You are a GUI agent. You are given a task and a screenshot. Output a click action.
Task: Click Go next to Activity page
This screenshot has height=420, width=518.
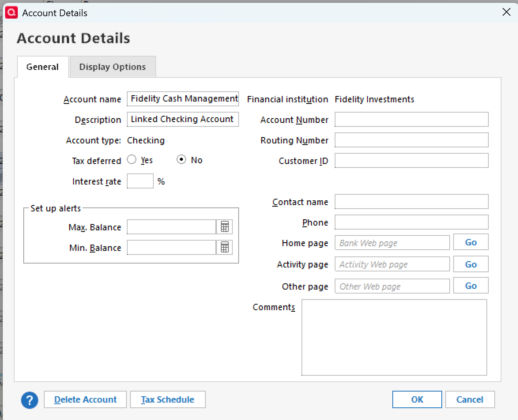pos(471,264)
